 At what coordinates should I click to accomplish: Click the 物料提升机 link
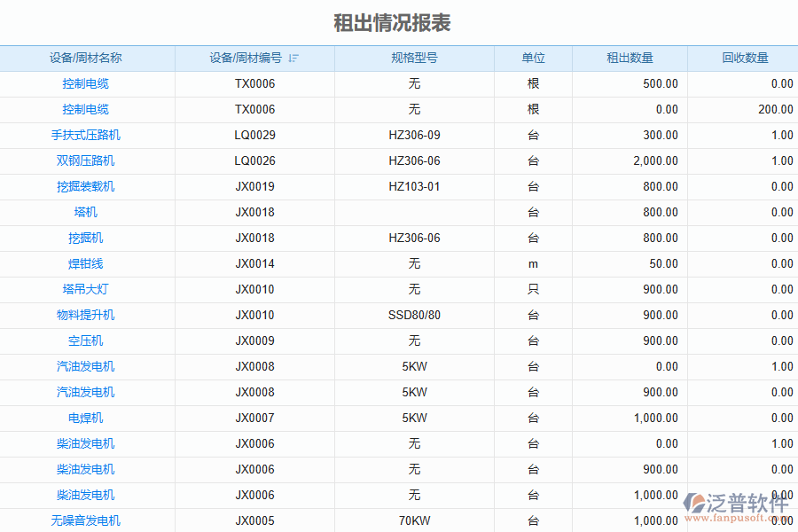pos(86,316)
